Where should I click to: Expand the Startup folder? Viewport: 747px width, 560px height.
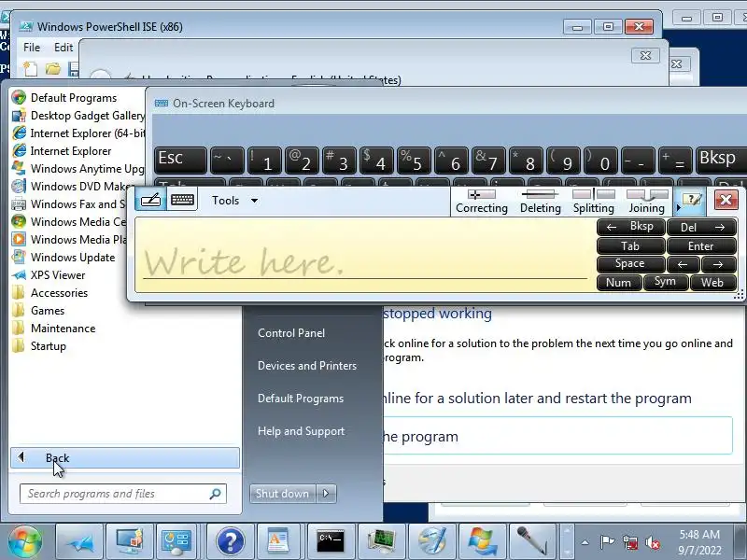pos(49,346)
